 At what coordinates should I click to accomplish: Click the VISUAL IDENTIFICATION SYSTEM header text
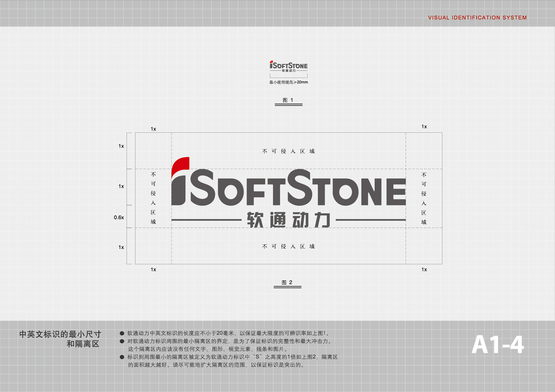coord(477,17)
